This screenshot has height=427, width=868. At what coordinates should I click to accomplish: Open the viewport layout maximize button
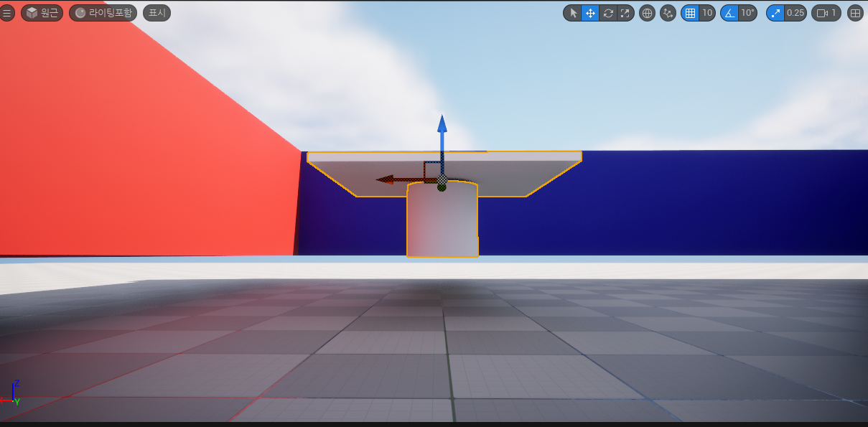pos(855,13)
